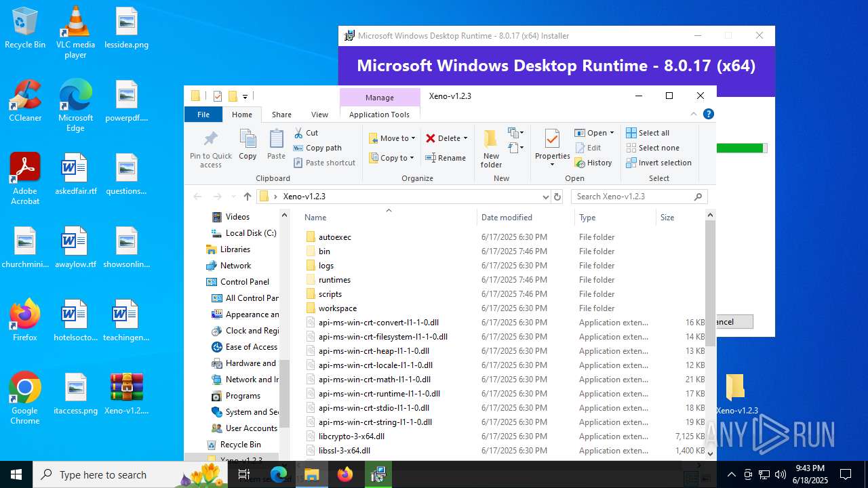Click the Up one level arrow
This screenshot has height=488, width=868.
[248, 197]
